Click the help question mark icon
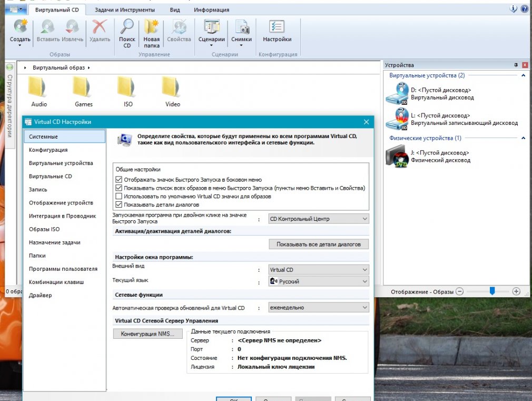Image resolution: width=532 pixels, height=401 pixels. click(525, 9)
